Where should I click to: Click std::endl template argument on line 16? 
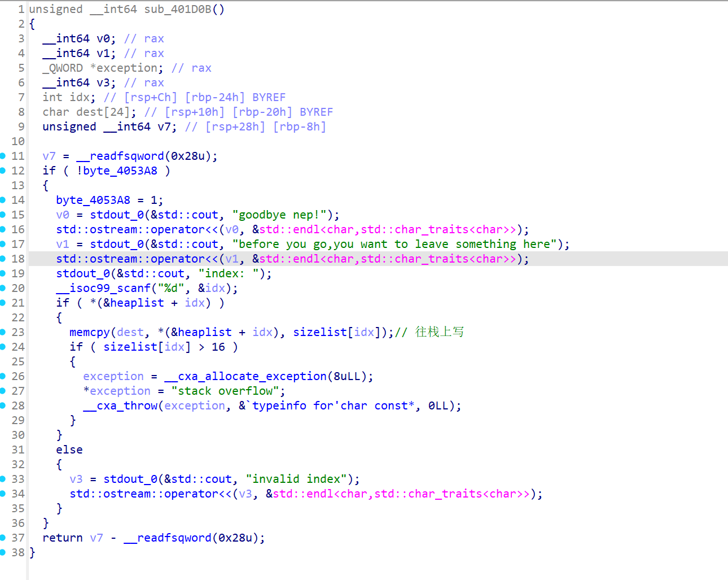coord(388,229)
